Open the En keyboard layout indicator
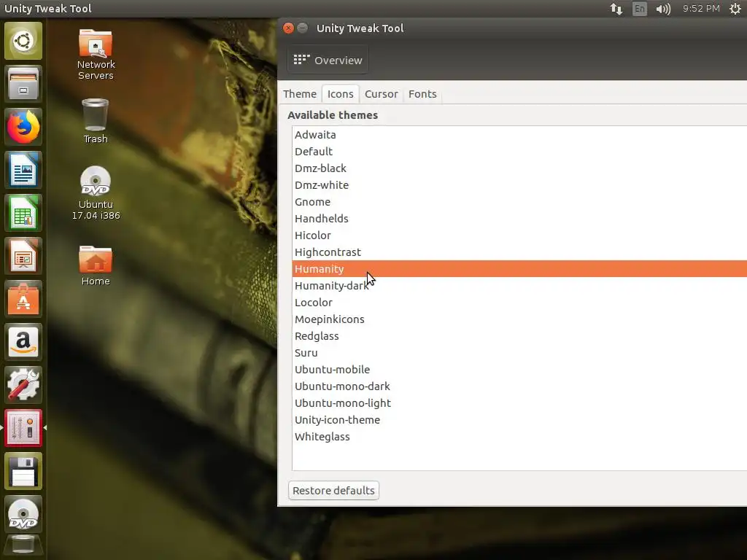The height and width of the screenshot is (560, 747). point(639,9)
